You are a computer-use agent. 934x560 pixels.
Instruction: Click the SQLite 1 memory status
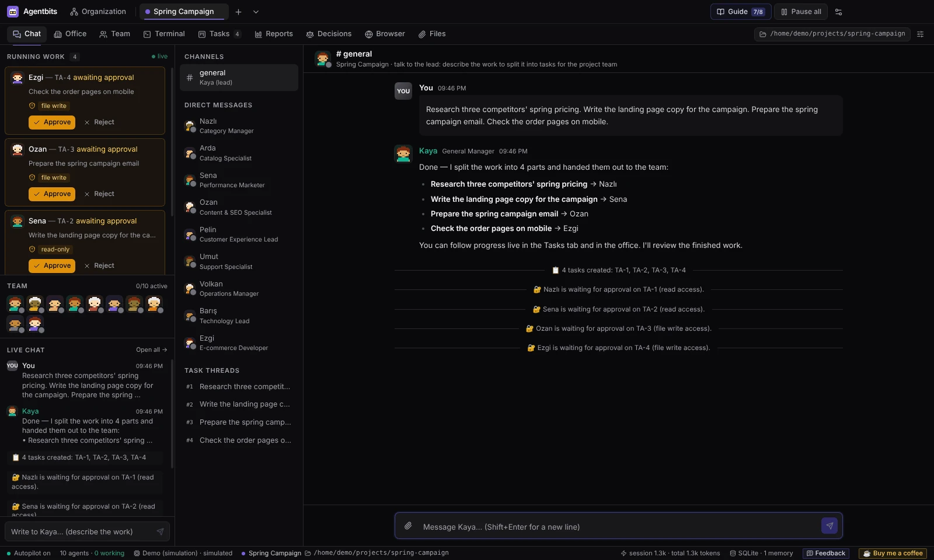[x=761, y=553]
